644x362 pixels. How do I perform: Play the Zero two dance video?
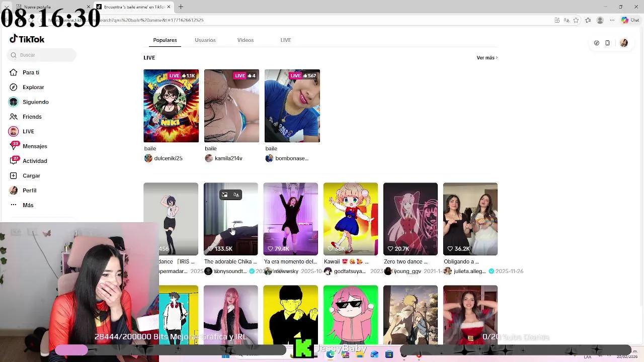[x=411, y=219]
